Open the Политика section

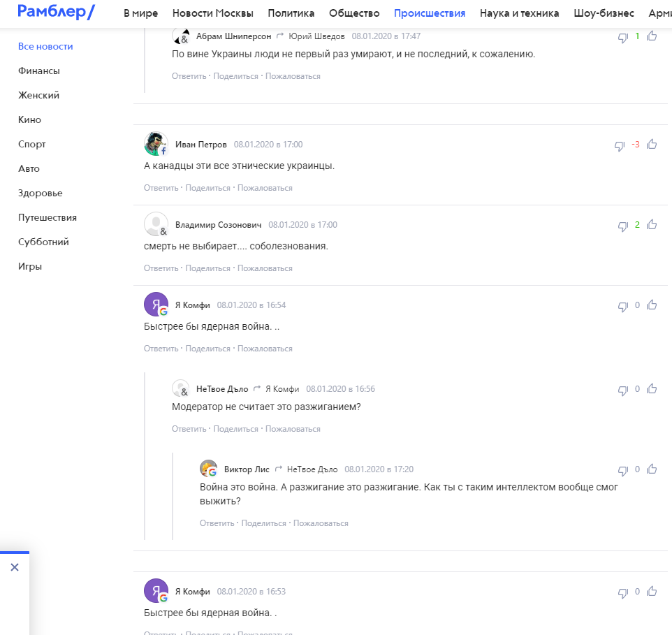tap(291, 13)
